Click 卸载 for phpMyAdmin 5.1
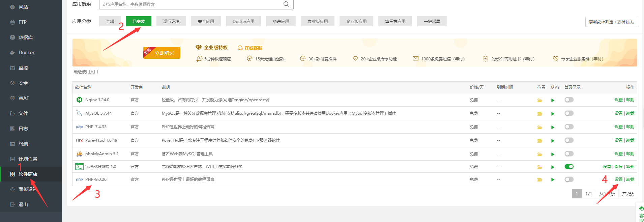The height and width of the screenshot is (222, 644). [630, 154]
